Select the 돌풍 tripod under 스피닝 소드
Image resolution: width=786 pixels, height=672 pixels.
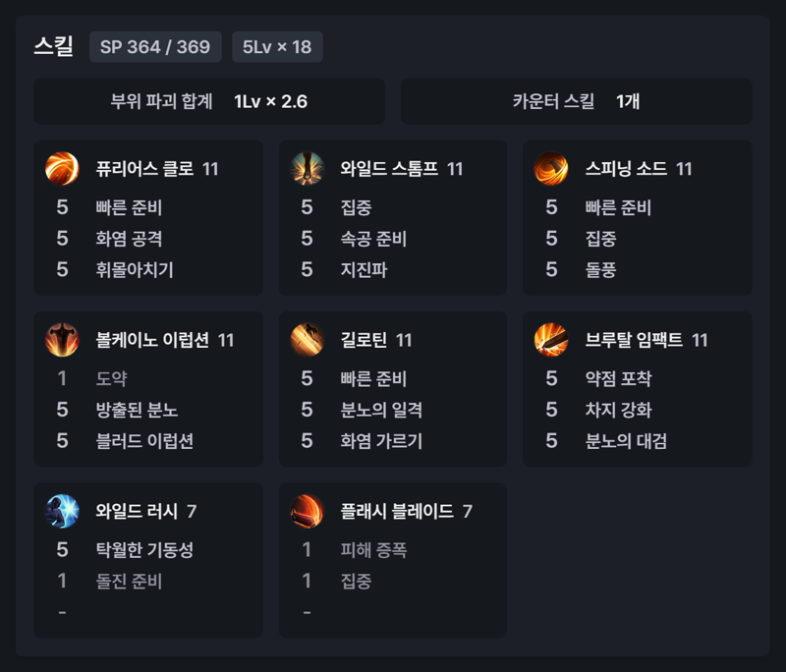click(x=600, y=269)
